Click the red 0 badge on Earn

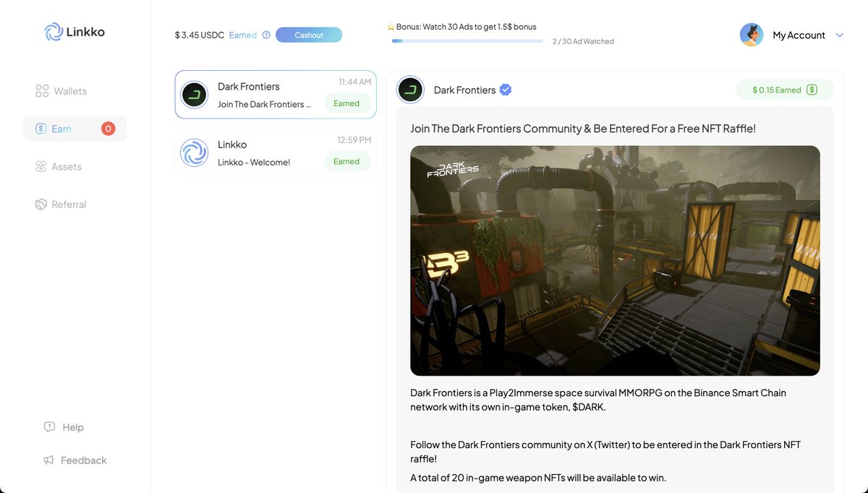108,129
